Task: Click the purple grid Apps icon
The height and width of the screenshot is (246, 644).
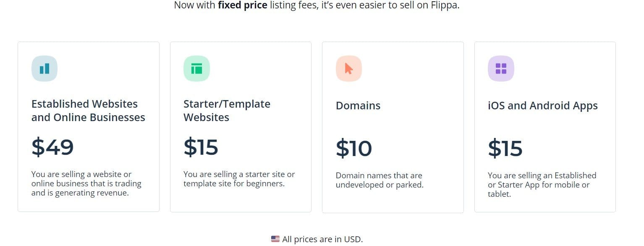Action: 501,69
